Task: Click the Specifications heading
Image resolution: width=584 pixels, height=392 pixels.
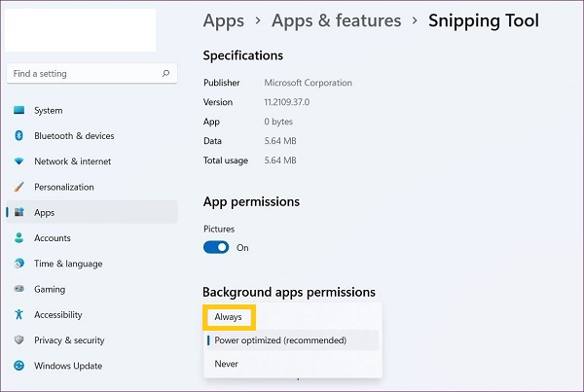Action: [x=243, y=55]
